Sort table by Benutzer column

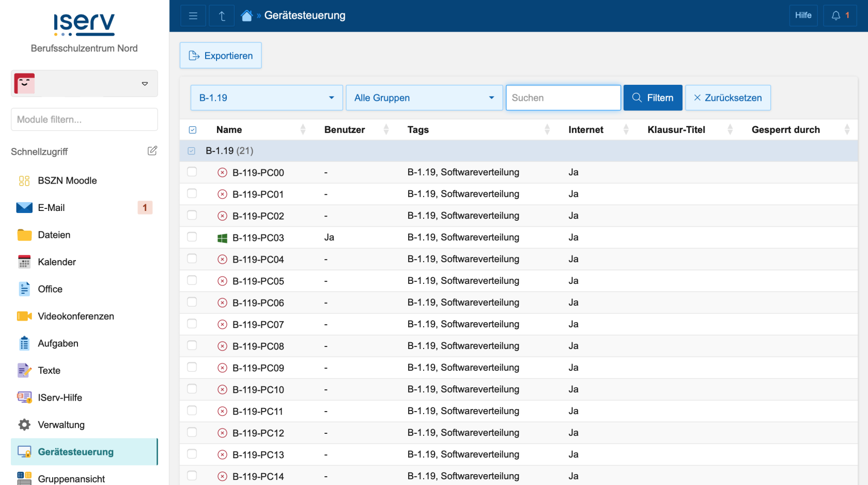point(356,130)
